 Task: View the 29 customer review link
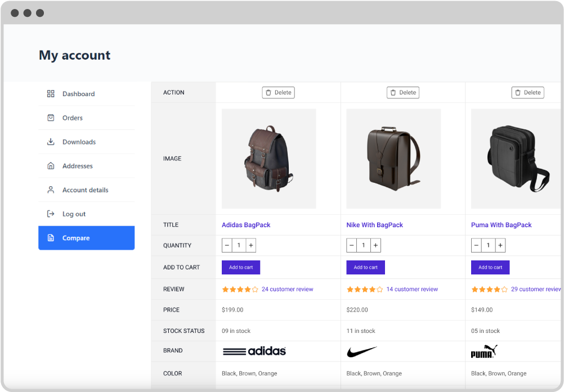point(536,289)
